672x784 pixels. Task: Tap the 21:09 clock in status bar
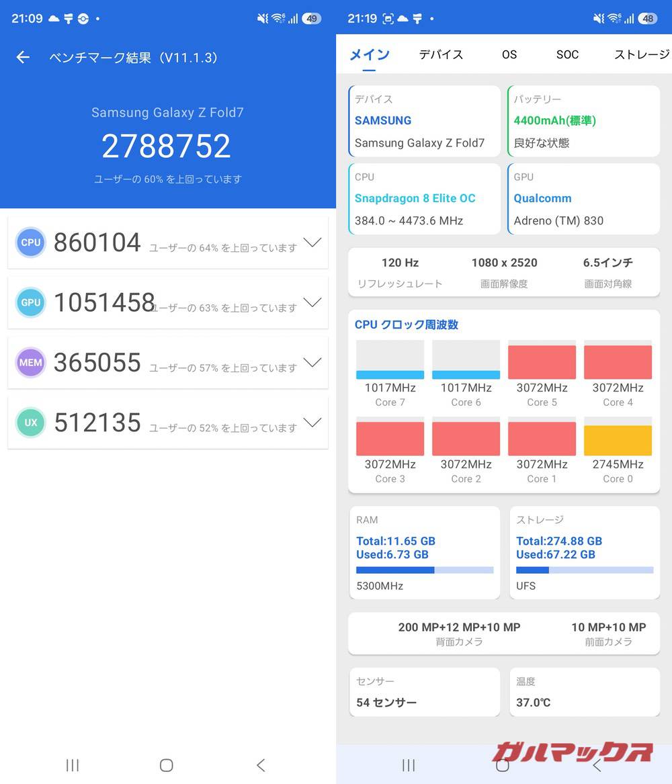point(27,19)
